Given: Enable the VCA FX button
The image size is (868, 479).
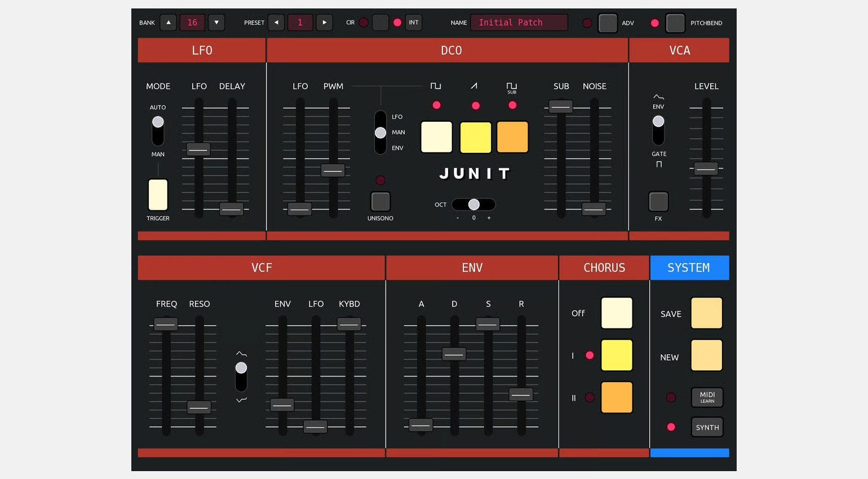Looking at the screenshot, I should click(658, 201).
